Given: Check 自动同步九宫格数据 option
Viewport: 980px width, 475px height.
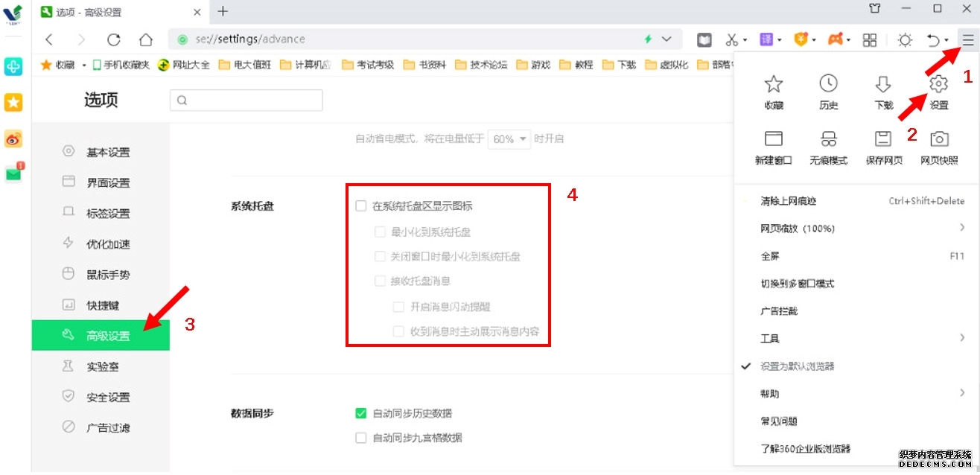Looking at the screenshot, I should click(361, 438).
